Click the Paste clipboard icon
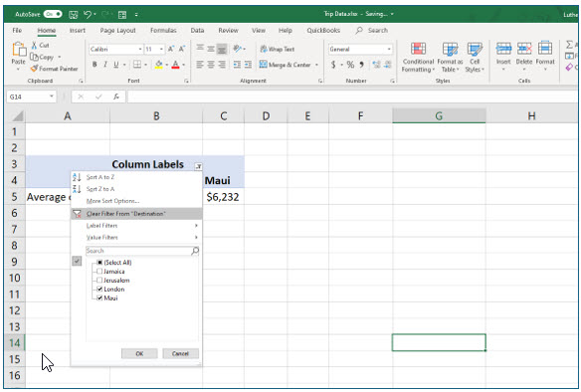 18,50
